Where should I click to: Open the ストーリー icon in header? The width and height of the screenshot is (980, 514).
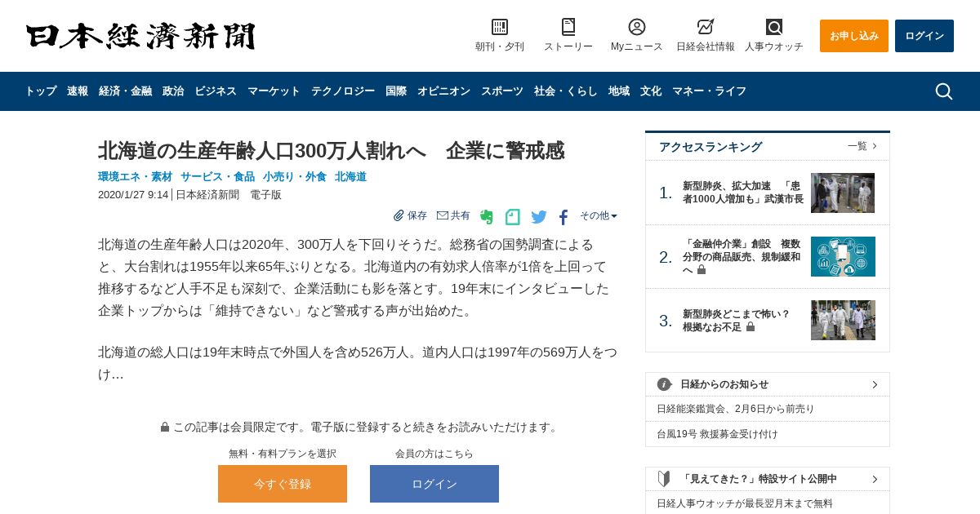pos(568,27)
